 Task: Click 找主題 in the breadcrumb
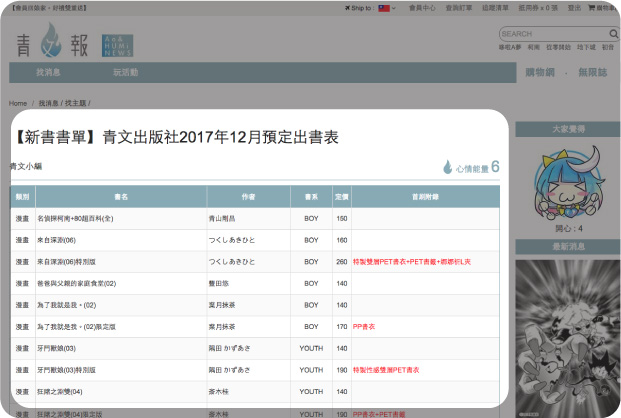click(x=75, y=103)
